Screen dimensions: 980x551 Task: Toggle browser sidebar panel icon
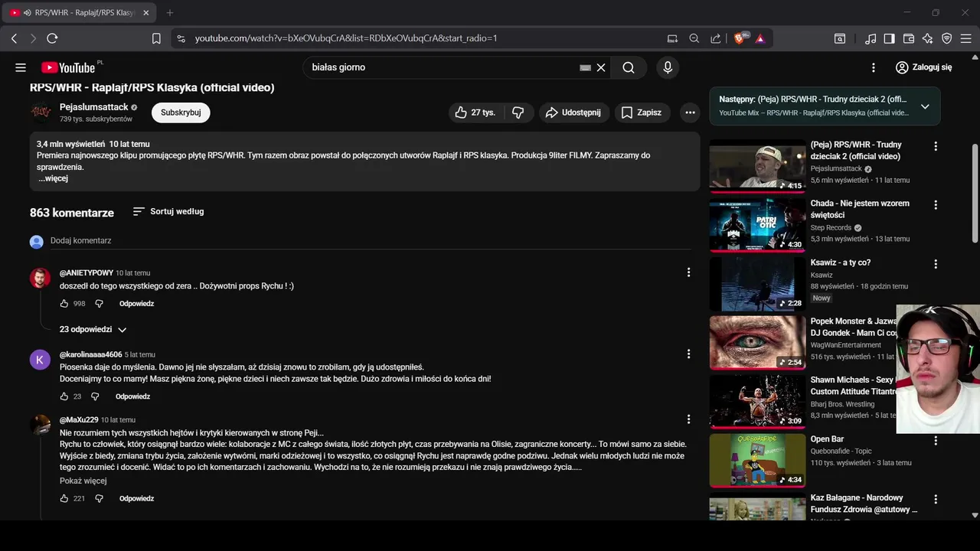click(x=889, y=38)
